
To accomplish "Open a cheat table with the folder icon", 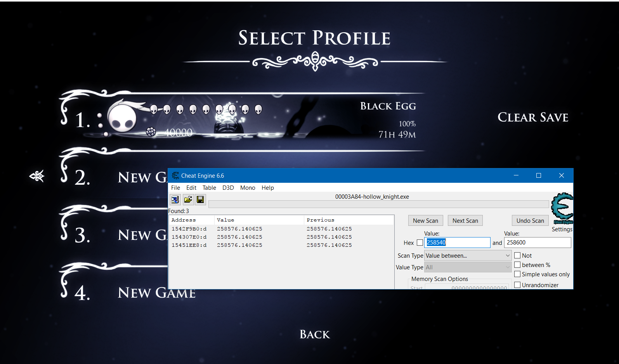I will (188, 199).
